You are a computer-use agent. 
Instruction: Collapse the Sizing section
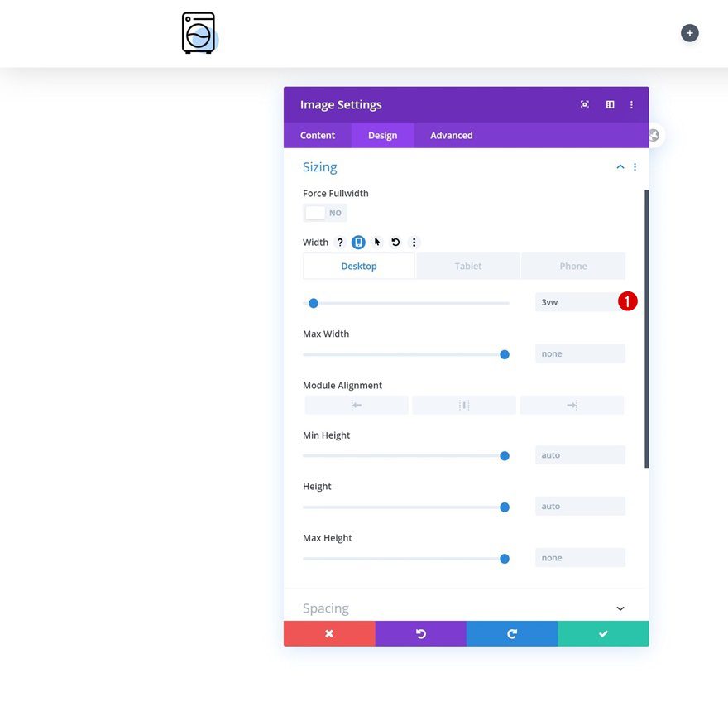click(x=620, y=166)
